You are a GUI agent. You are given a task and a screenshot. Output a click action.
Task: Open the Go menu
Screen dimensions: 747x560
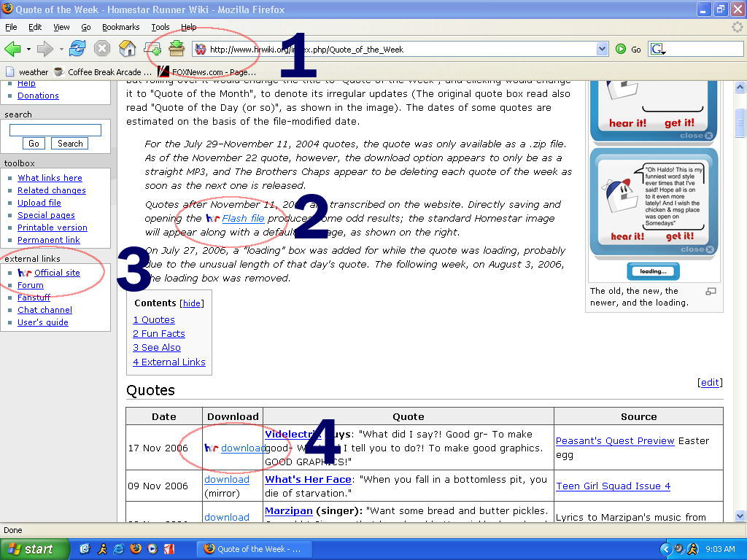tap(86, 27)
